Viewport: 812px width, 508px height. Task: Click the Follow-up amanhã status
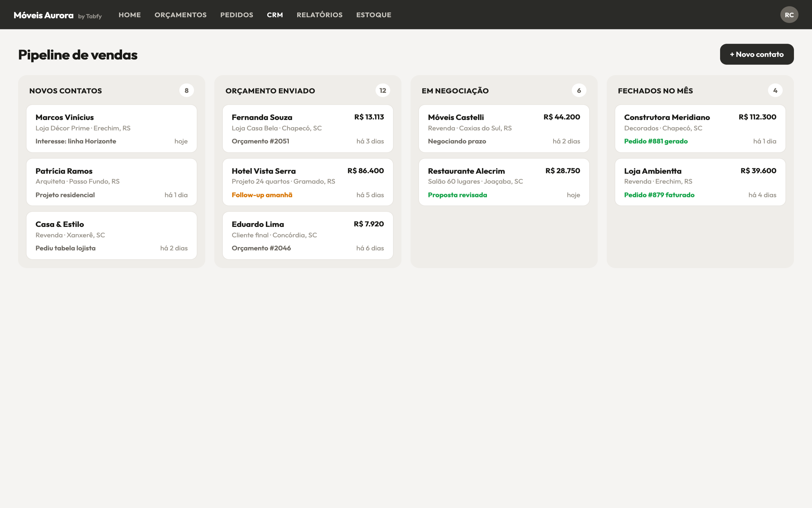pyautogui.click(x=262, y=195)
